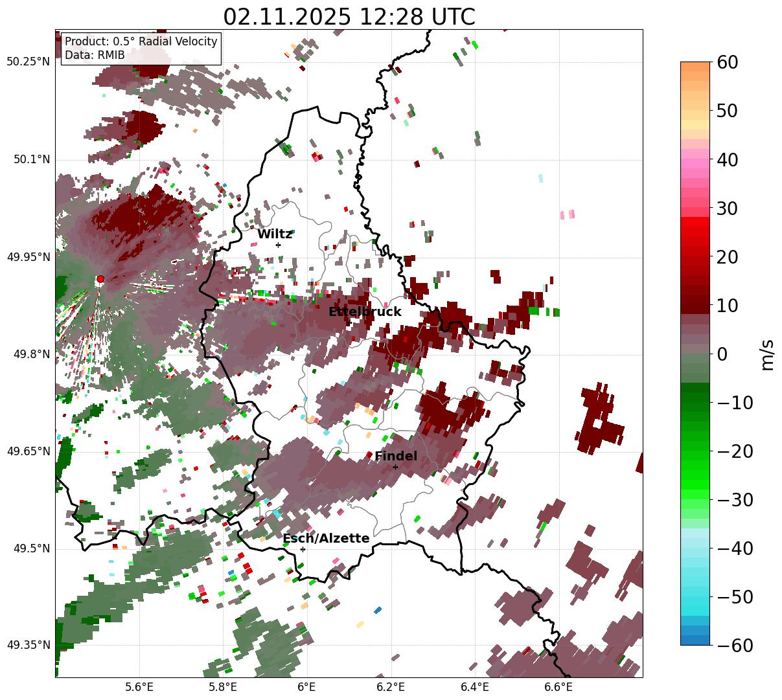Click the 6.4°E longitude label
Image resolution: width=782 pixels, height=700 pixels.
[474, 688]
